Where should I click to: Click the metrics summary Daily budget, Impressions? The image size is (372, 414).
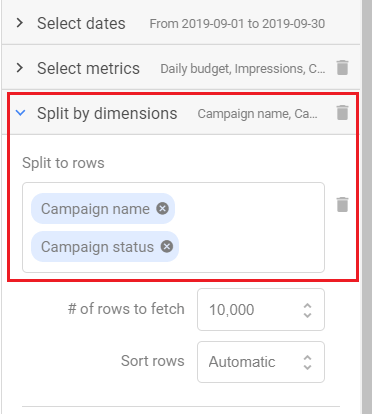(243, 69)
